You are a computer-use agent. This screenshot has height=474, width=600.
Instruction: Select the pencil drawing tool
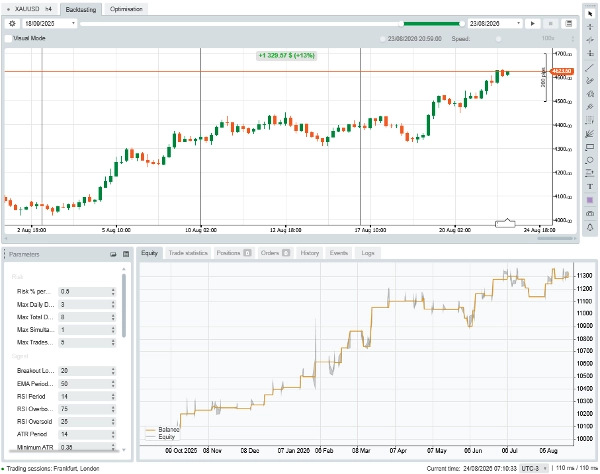tap(590, 80)
